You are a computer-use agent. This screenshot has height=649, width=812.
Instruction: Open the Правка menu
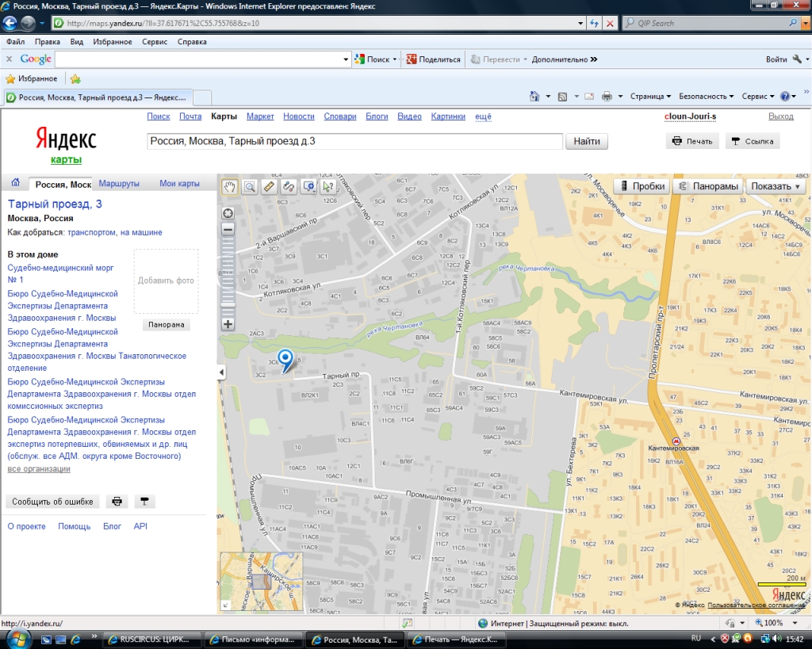(47, 41)
